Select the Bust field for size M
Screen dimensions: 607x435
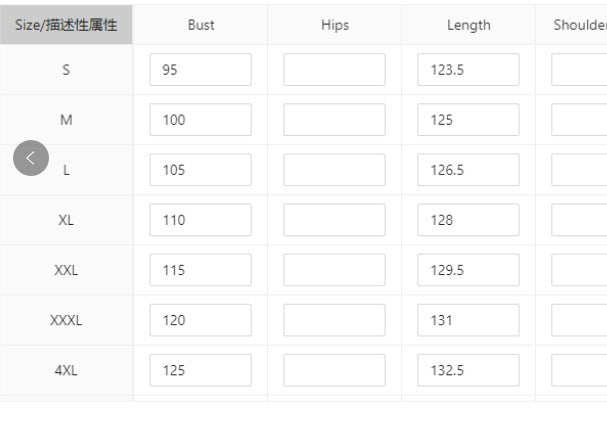tap(201, 120)
